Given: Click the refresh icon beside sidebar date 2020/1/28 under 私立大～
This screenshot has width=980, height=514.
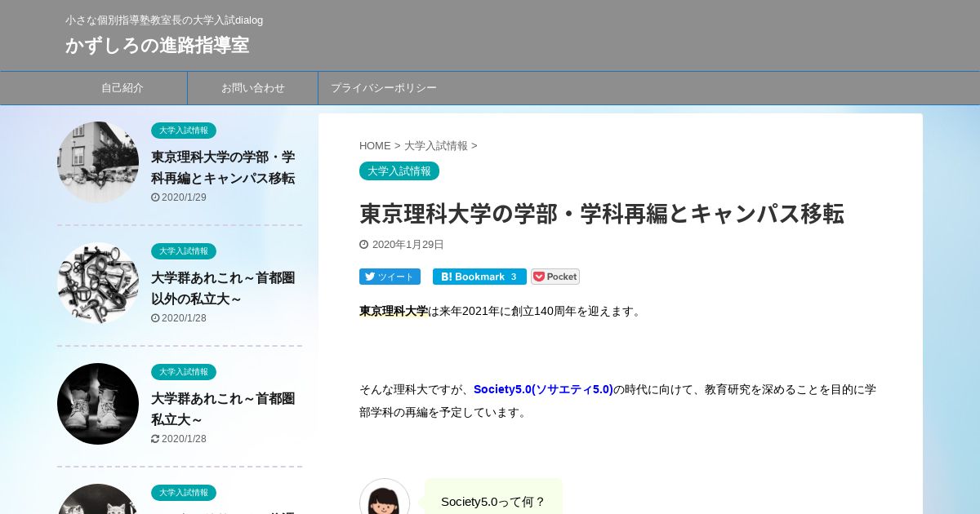Looking at the screenshot, I should pos(155,439).
